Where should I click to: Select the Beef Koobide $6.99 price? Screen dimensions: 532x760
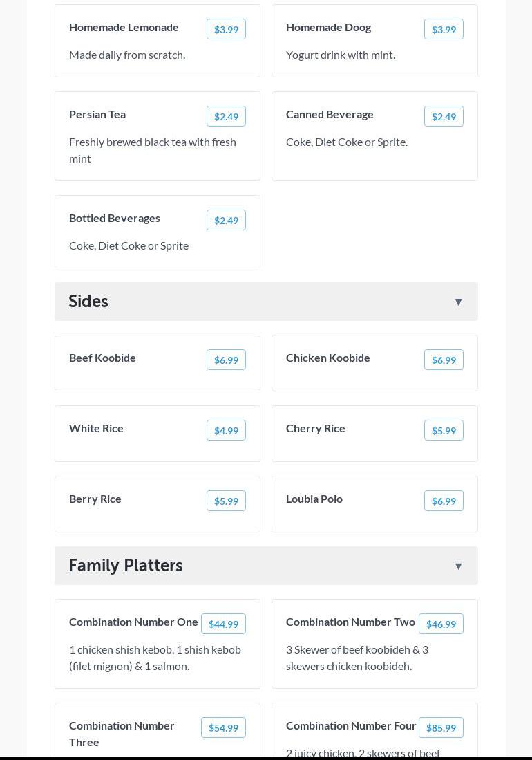pos(226,360)
